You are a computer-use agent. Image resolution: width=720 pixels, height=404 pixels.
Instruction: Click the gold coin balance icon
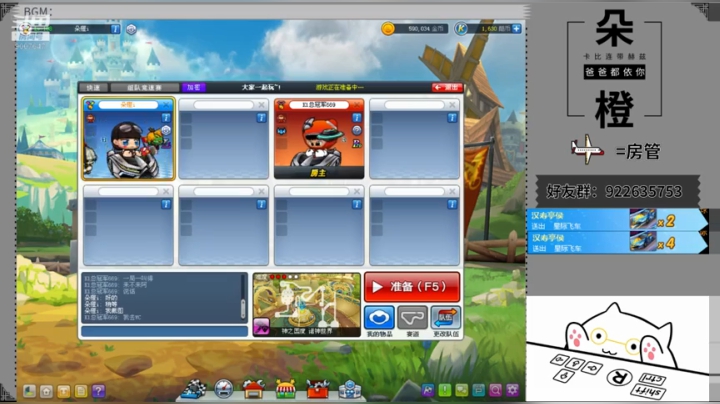coord(388,29)
